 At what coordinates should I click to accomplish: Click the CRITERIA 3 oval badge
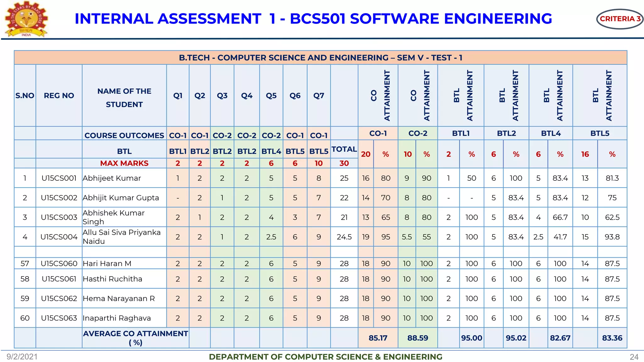(620, 19)
